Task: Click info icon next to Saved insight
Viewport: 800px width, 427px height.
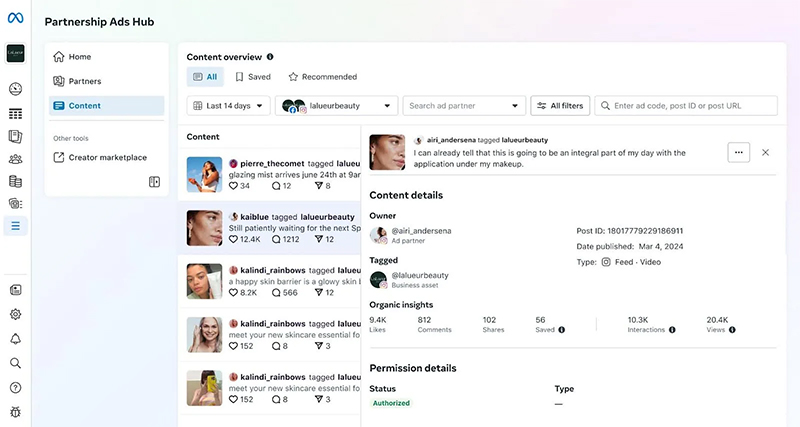Action: click(561, 330)
